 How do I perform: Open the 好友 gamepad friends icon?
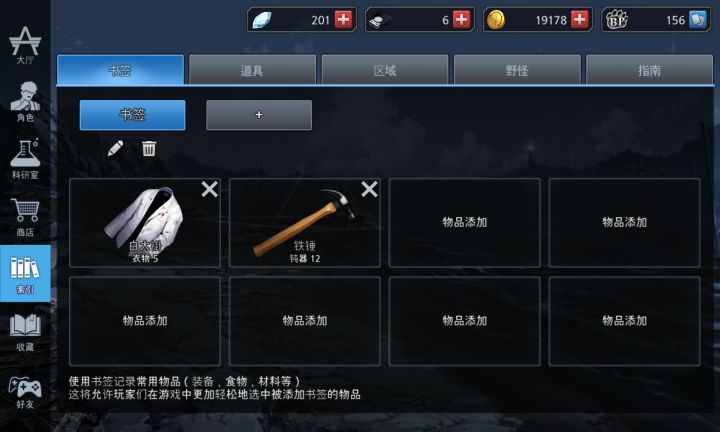click(25, 393)
